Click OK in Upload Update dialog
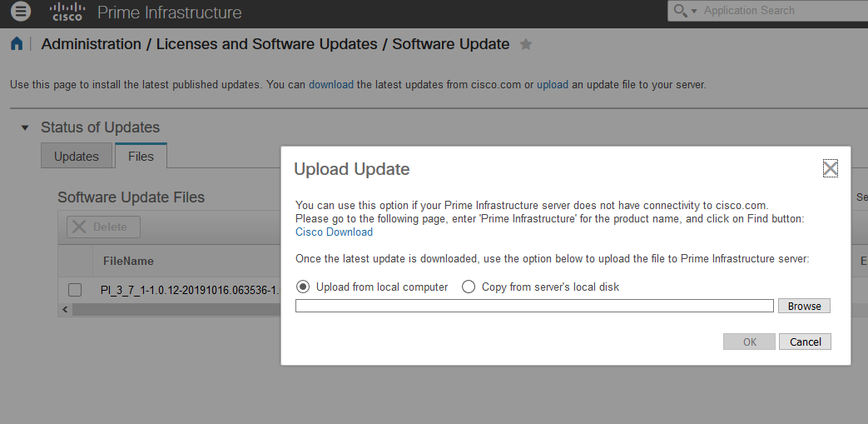 pyautogui.click(x=749, y=342)
